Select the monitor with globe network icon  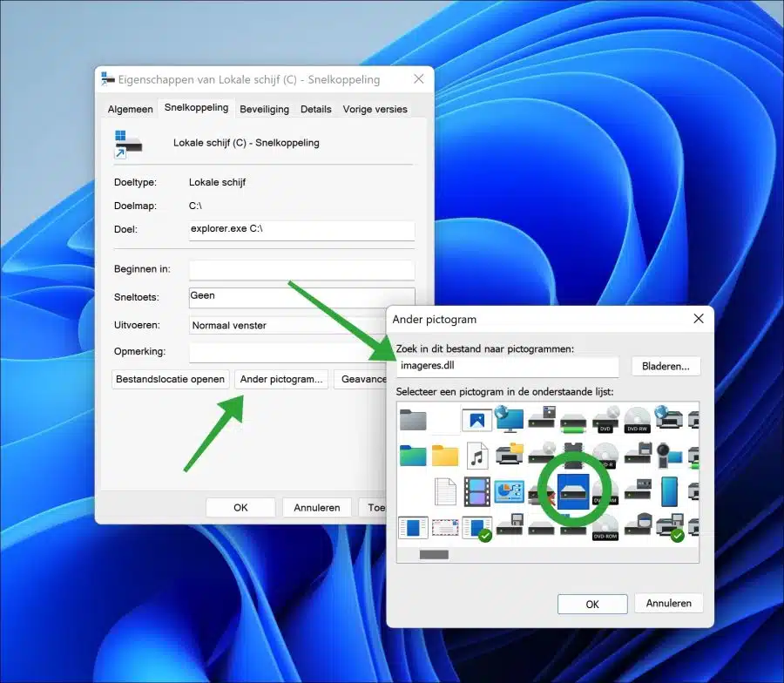tap(509, 419)
